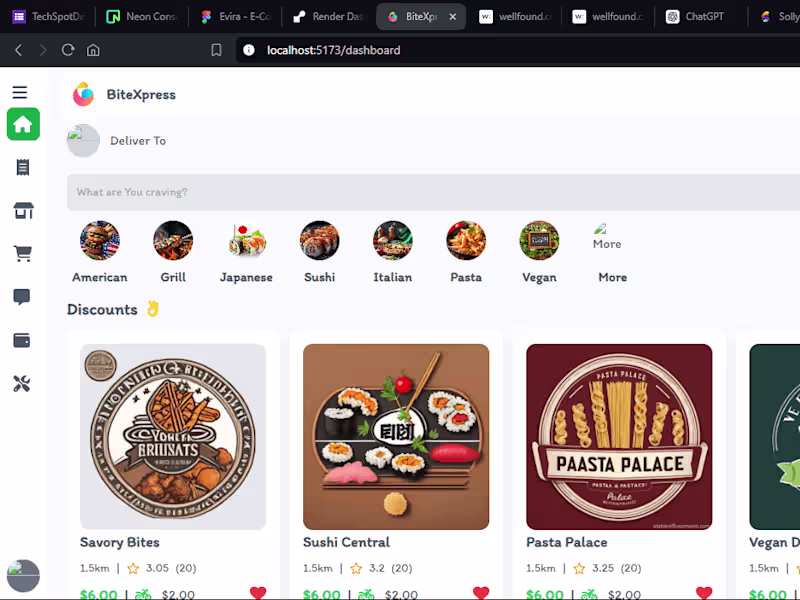Select the Vegan cuisine category
Viewport: 800px width, 600px height.
pyautogui.click(x=539, y=253)
